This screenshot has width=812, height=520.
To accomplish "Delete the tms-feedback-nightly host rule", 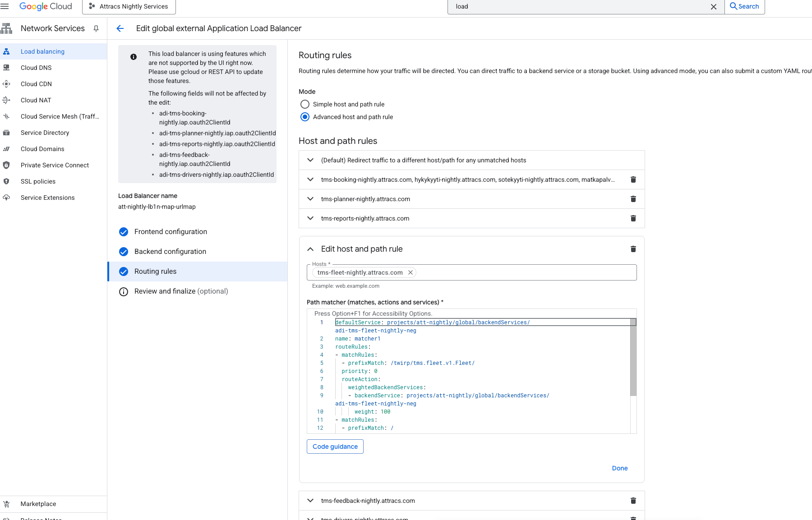I will [633, 501].
